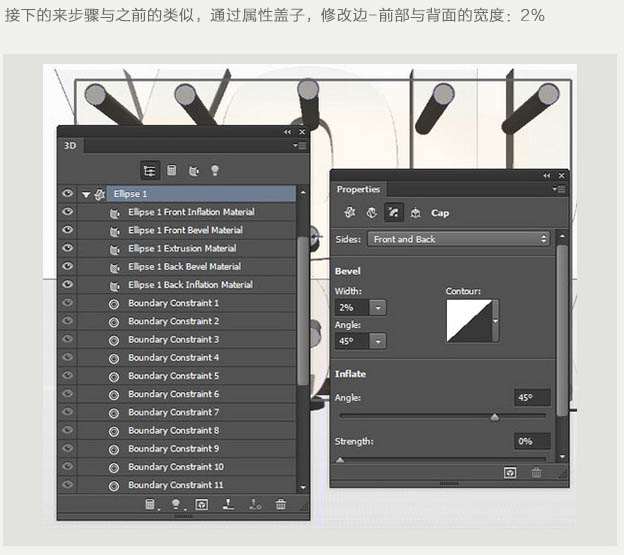Select Boundary Constraint 2
Screen dimensions: 624x555
[x=174, y=321]
